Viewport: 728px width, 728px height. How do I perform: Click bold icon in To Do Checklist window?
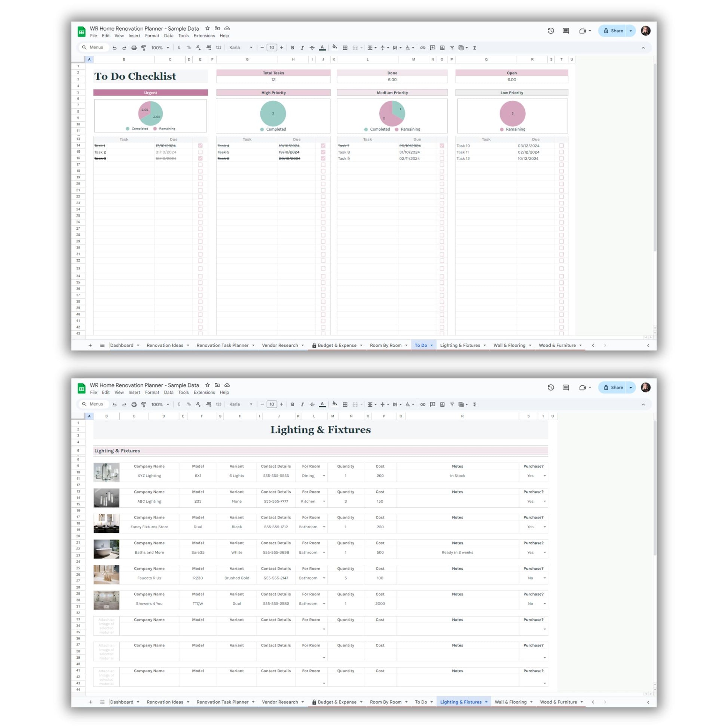coord(293,48)
